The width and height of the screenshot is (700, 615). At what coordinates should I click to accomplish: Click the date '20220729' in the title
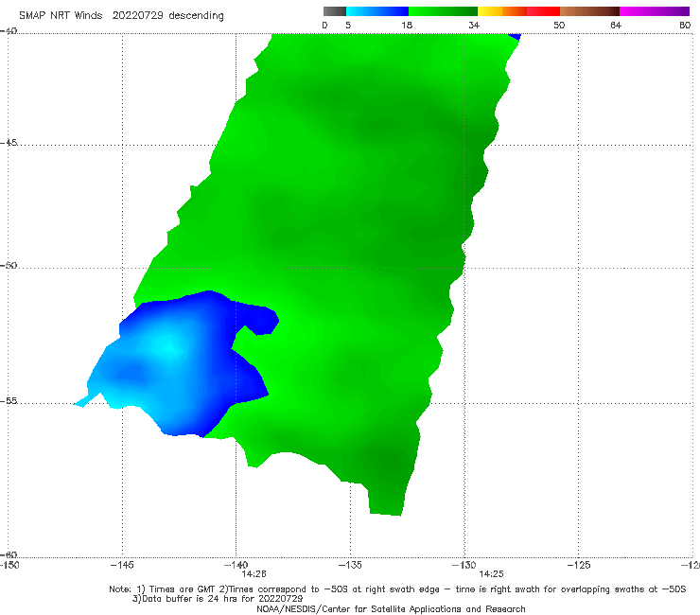tap(137, 15)
